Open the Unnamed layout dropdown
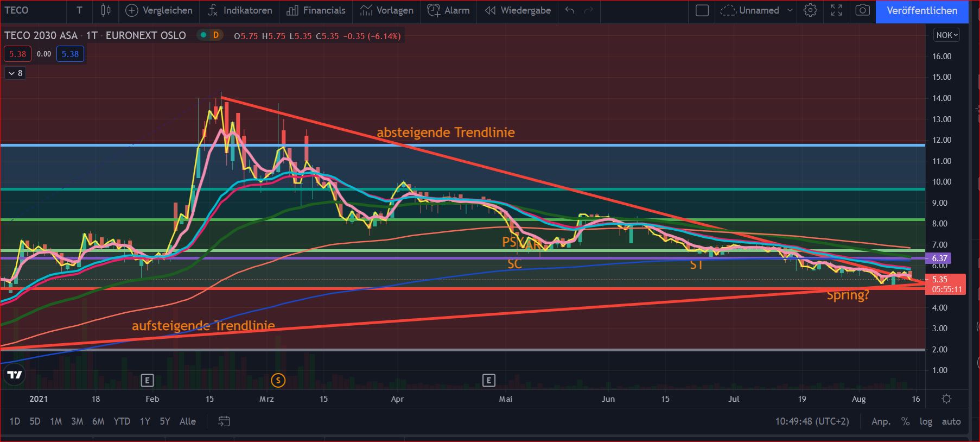980x442 pixels. [756, 10]
